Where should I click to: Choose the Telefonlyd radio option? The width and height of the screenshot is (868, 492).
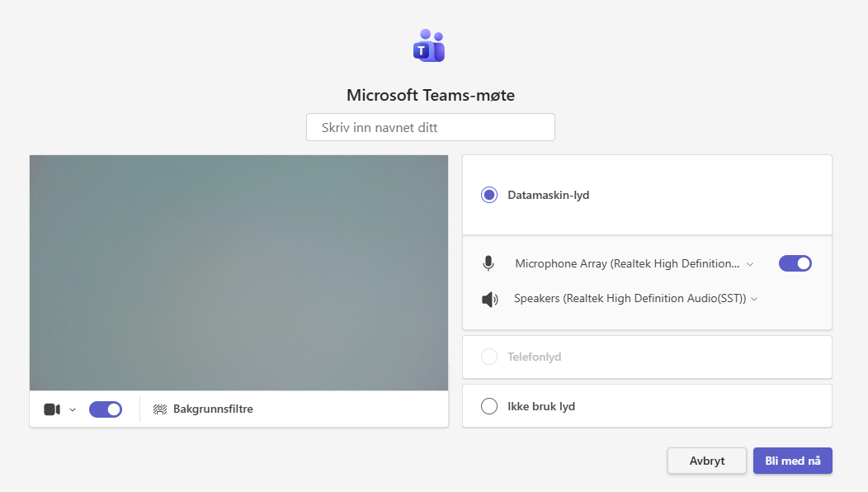pos(489,357)
